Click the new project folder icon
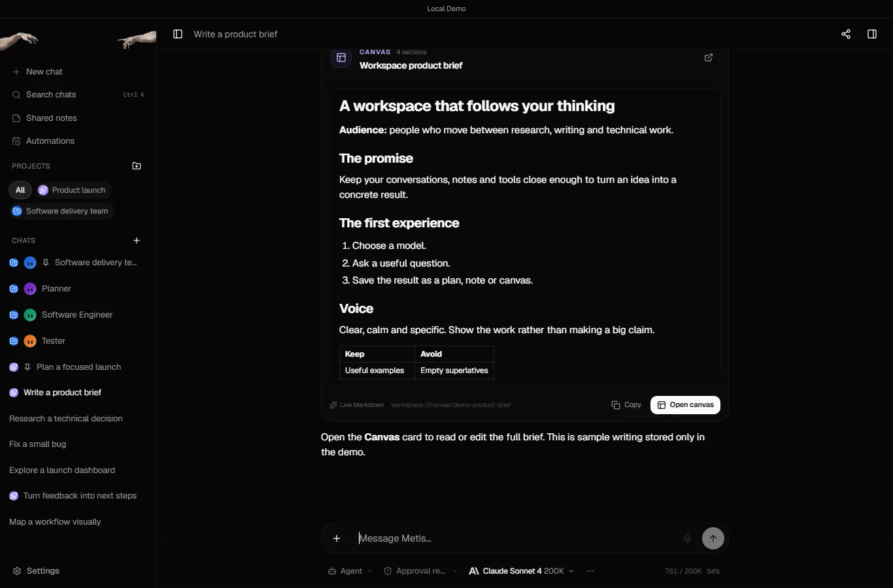Image resolution: width=893 pixels, height=588 pixels. tap(137, 166)
